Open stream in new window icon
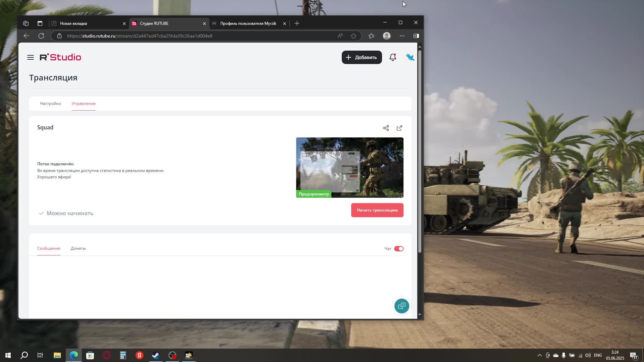The width and height of the screenshot is (644, 362). click(399, 128)
